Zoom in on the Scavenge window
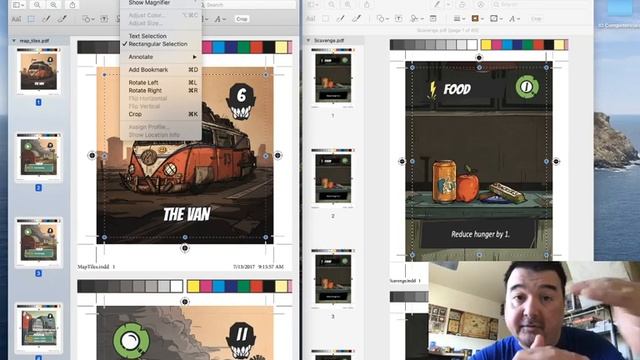This screenshot has height=360, width=640. pos(348,5)
